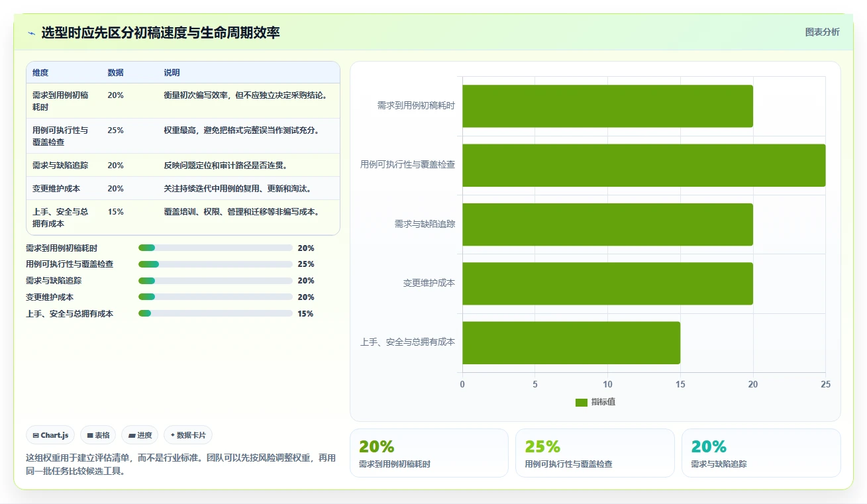This screenshot has width=867, height=504.
Task: Click the 图表分析 label in header
Action: pos(822,32)
